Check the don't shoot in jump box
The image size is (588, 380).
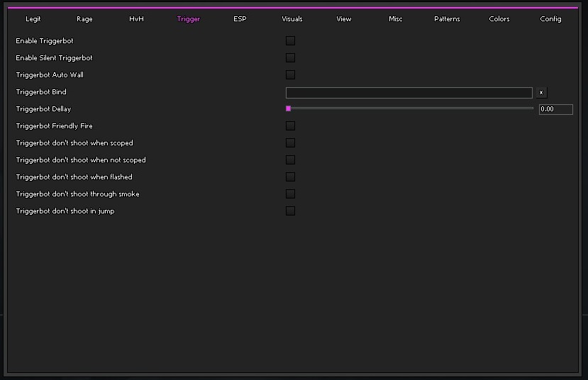(290, 211)
